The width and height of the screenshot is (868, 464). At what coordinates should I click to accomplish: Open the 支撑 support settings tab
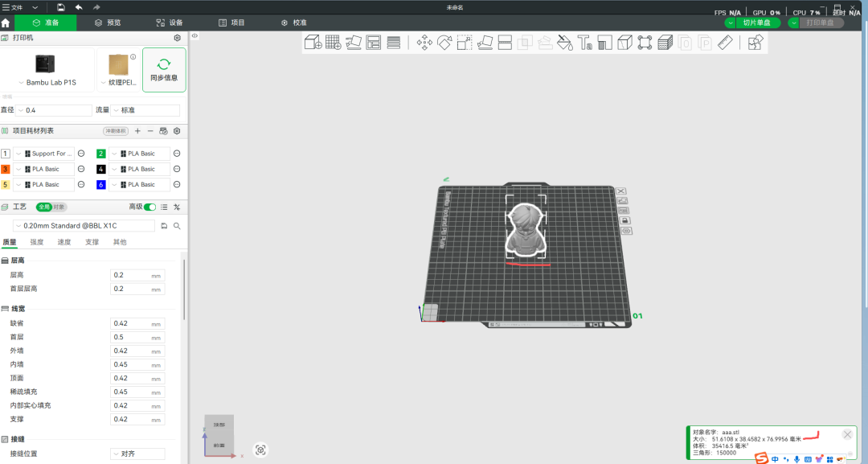(x=92, y=242)
